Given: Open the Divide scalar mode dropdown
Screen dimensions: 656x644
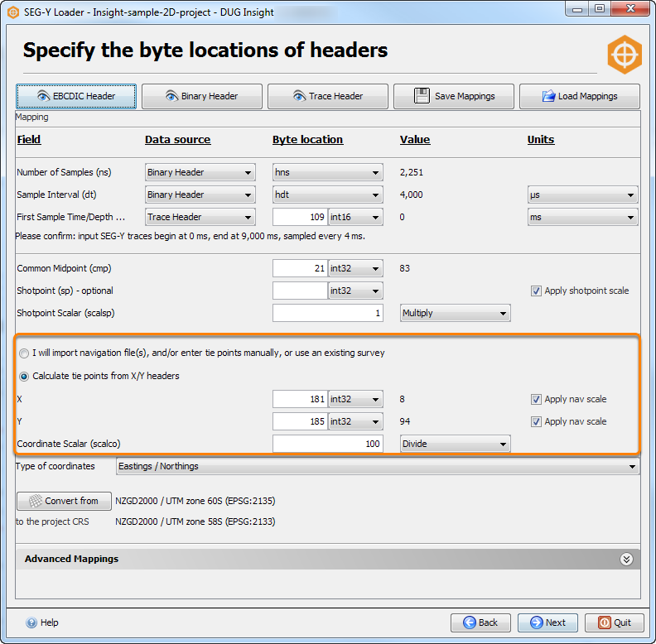Looking at the screenshot, I should (456, 444).
